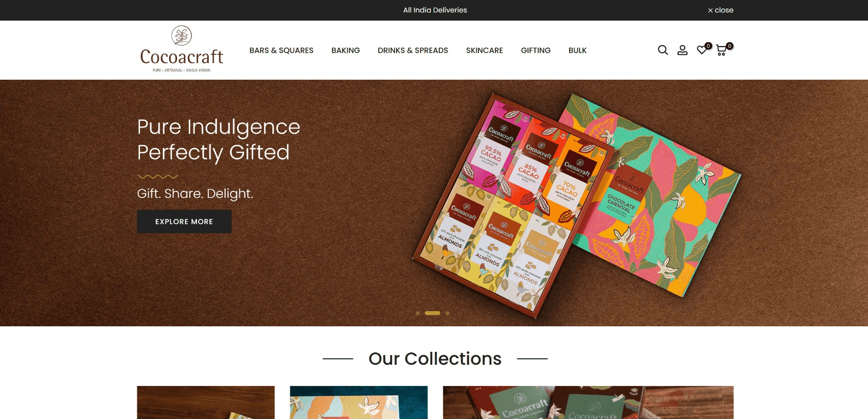Screen dimensions: 868x419
Task: Open Bars & Squares menu
Action: pyautogui.click(x=282, y=50)
